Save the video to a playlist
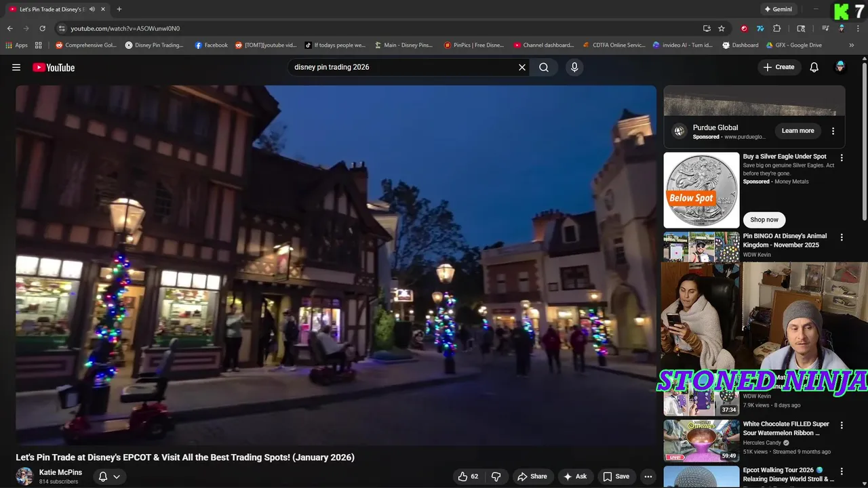 616,476
